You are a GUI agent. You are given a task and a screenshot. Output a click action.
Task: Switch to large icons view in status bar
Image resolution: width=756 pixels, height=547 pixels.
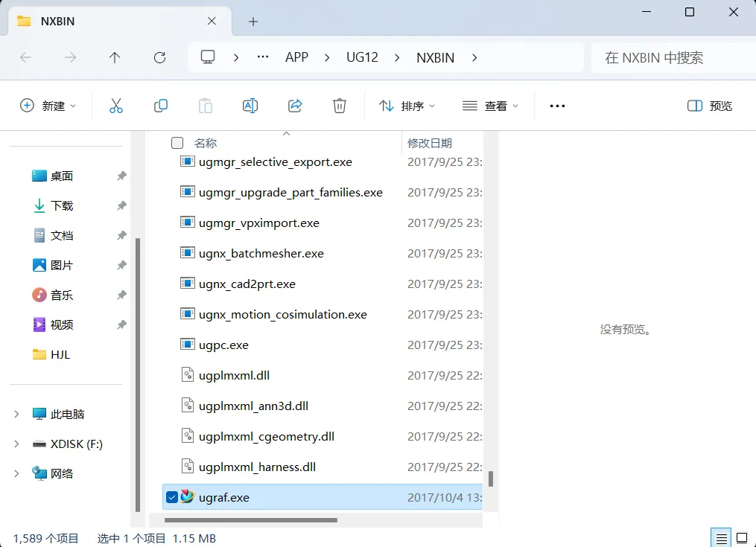tap(742, 538)
